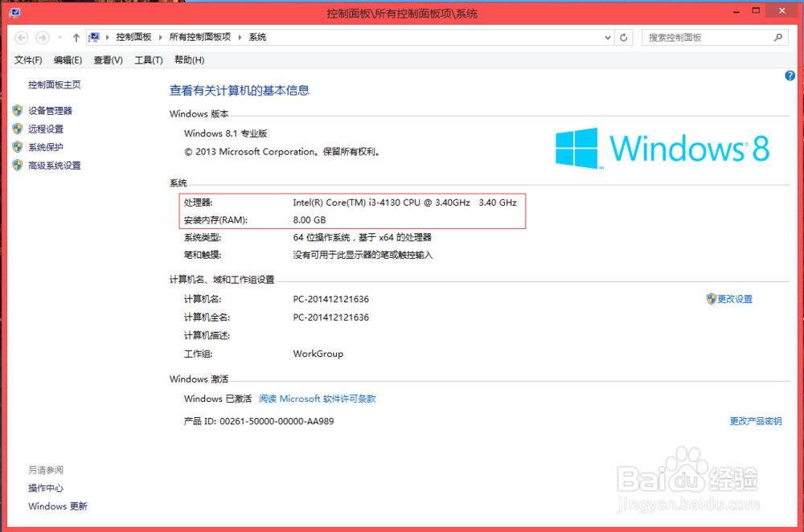Open the 帮助(H) menu
The height and width of the screenshot is (532, 804).
[189, 60]
